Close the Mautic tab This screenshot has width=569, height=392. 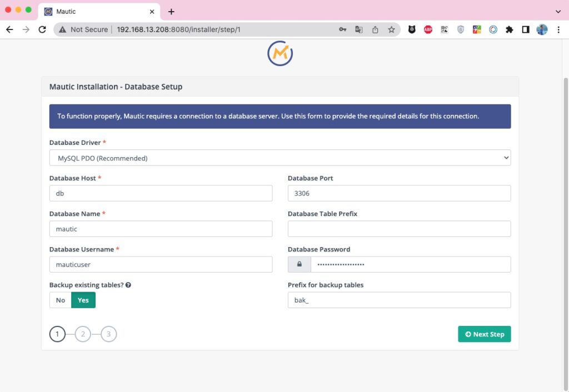click(152, 12)
